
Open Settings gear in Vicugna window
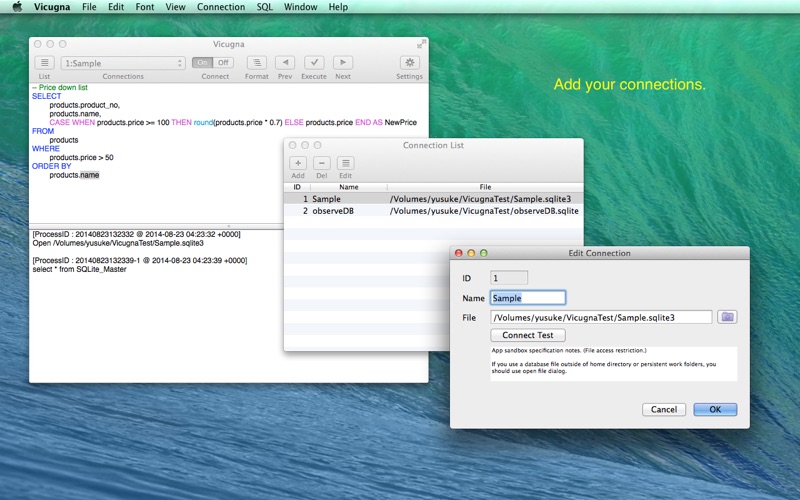coord(409,63)
